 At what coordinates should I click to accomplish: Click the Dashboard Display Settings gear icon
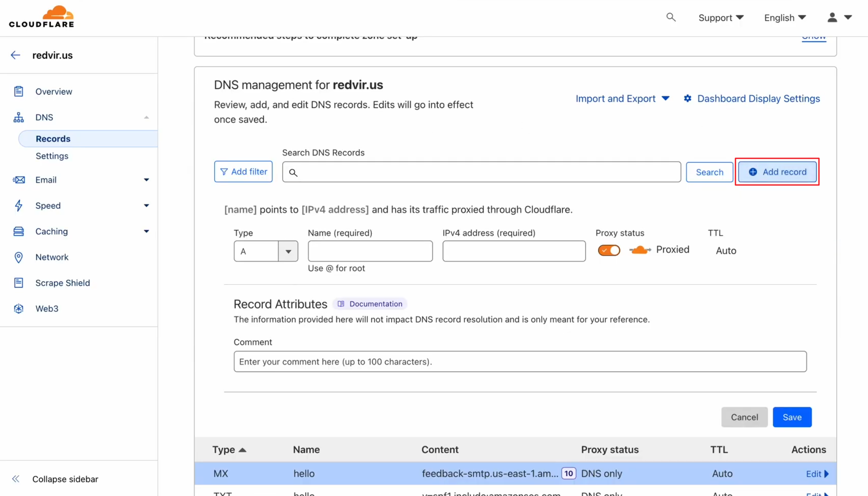688,99
